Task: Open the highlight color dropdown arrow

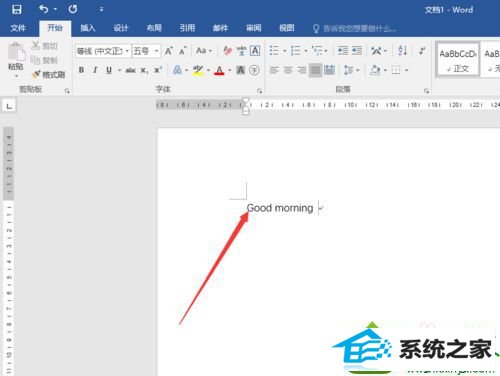Action: (208, 70)
